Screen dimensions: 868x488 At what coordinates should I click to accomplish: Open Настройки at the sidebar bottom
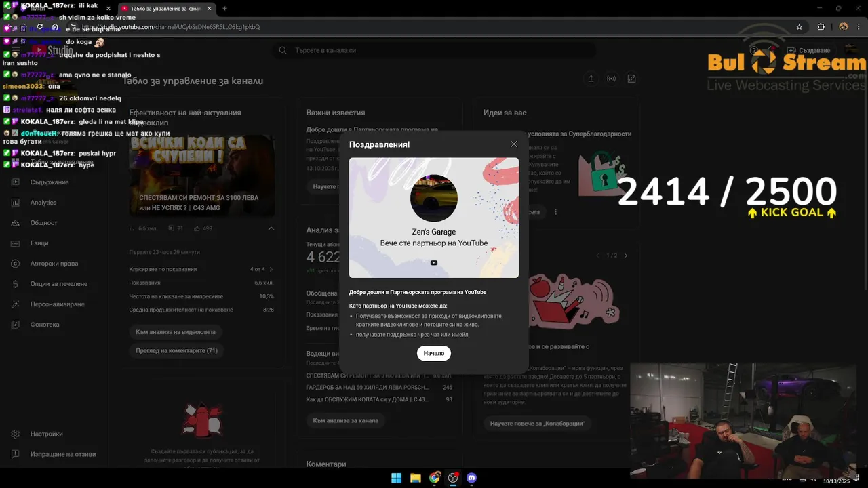click(x=46, y=434)
